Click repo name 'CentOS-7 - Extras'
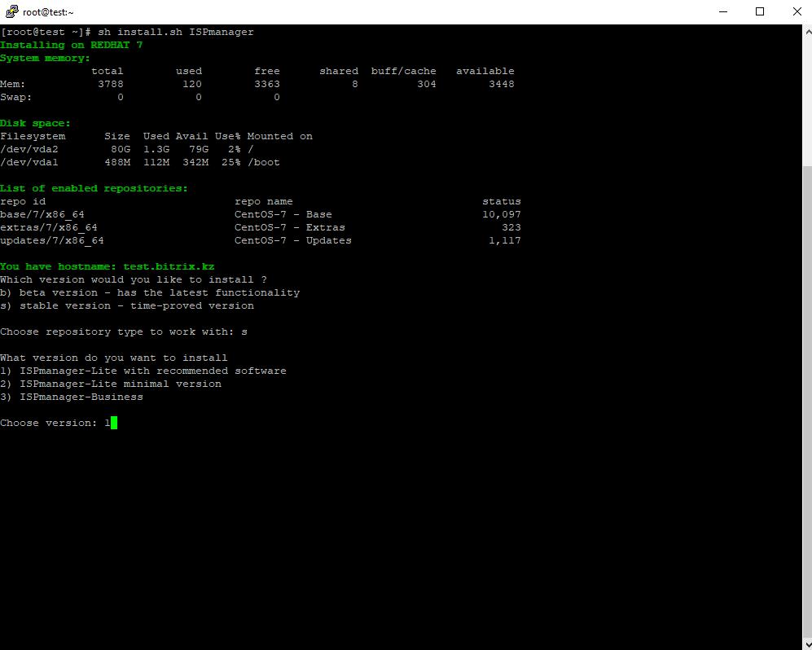Image resolution: width=812 pixels, height=650 pixels. click(x=289, y=227)
